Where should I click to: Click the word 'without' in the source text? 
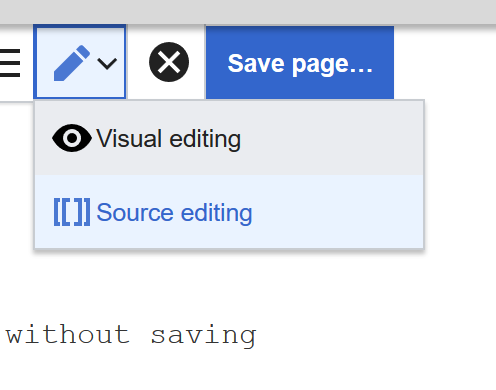pyautogui.click(x=68, y=334)
